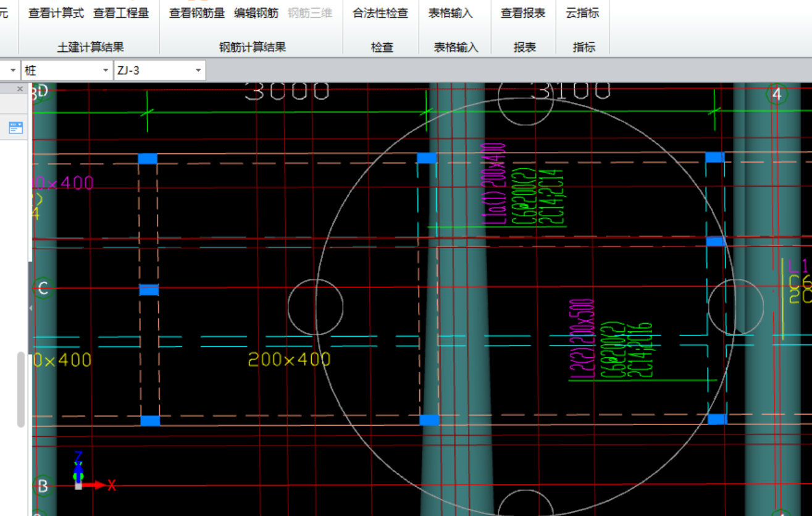Click the small pile circle at top of large circle
812x516 pixels.
click(525, 103)
